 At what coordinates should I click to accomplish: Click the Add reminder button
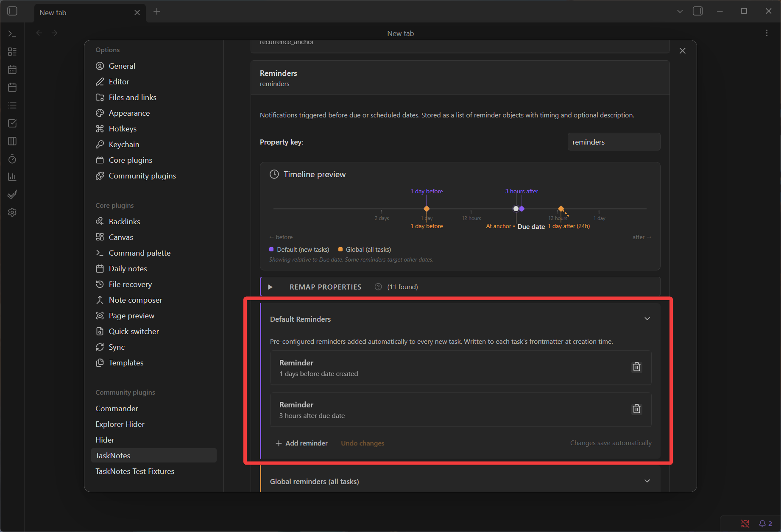[x=301, y=443]
